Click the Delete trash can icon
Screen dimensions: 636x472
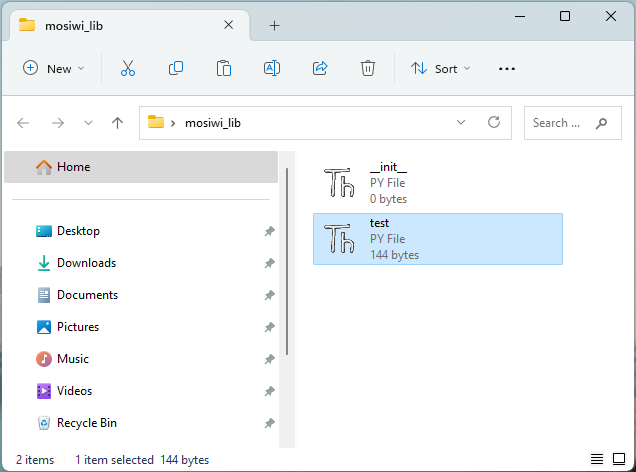[368, 69]
